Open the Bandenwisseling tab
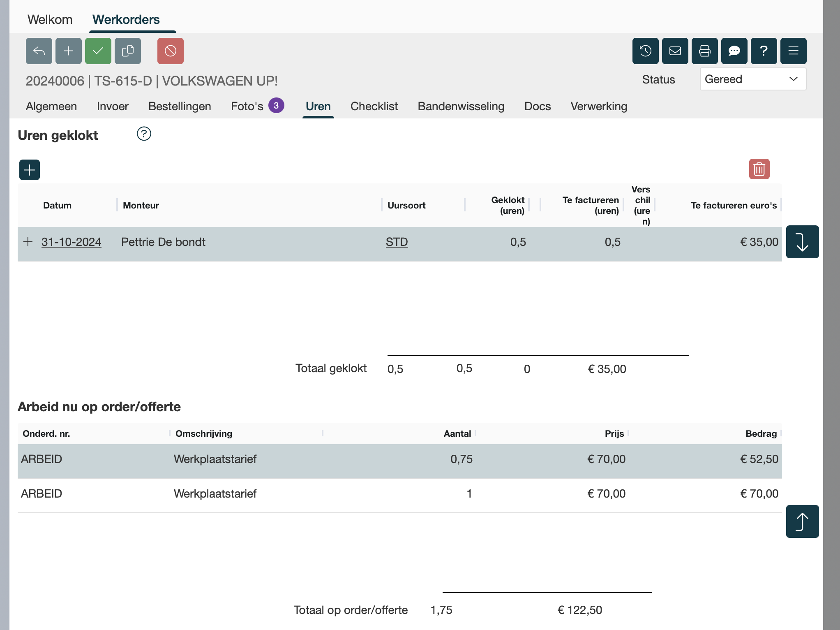This screenshot has height=630, width=840. (x=461, y=106)
